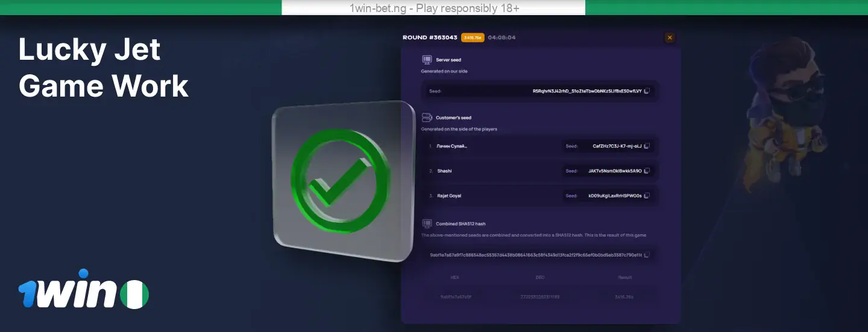Copy the combined SHA512 hash
The image size is (868, 332).
click(646, 255)
